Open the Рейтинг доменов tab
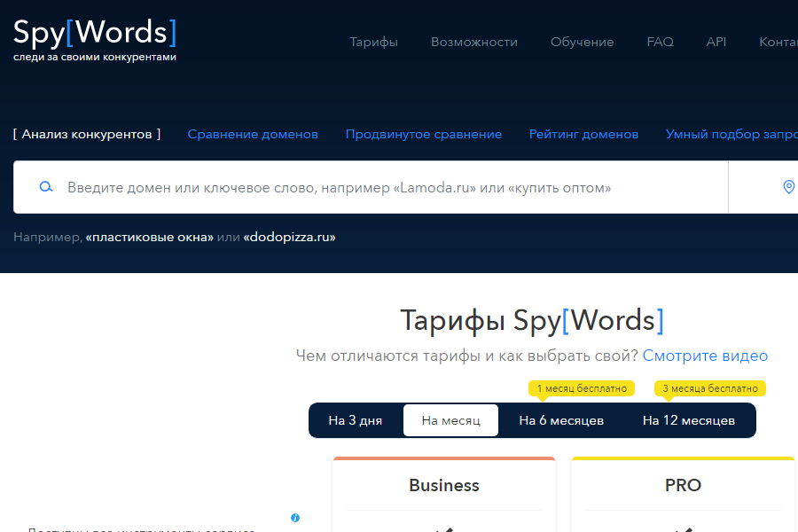Viewport: 798px width, 532px height. click(583, 134)
